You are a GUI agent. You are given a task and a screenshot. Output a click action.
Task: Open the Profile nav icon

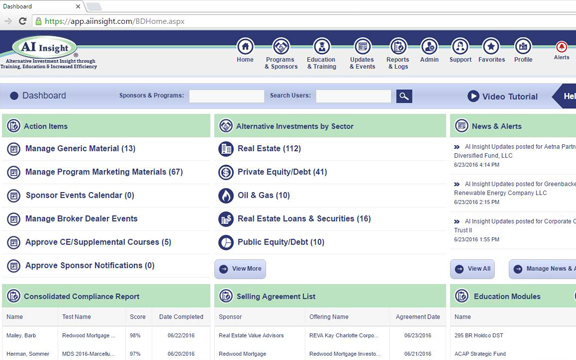pyautogui.click(x=523, y=47)
